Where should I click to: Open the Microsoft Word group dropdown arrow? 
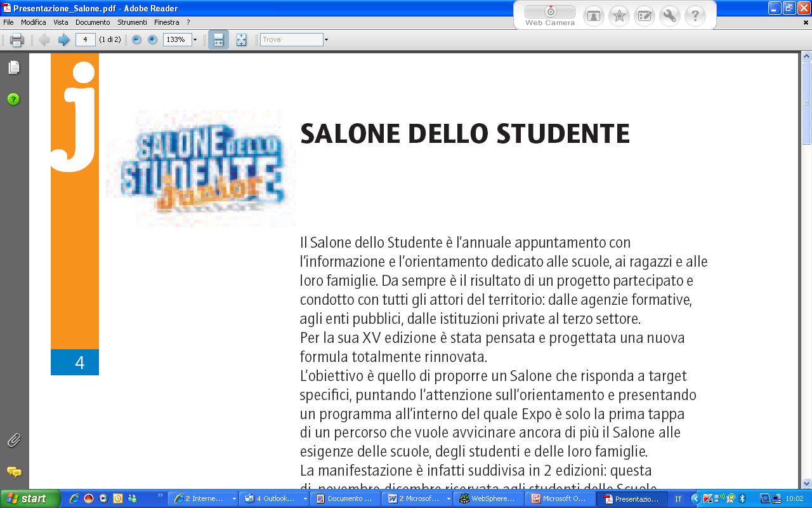point(448,499)
